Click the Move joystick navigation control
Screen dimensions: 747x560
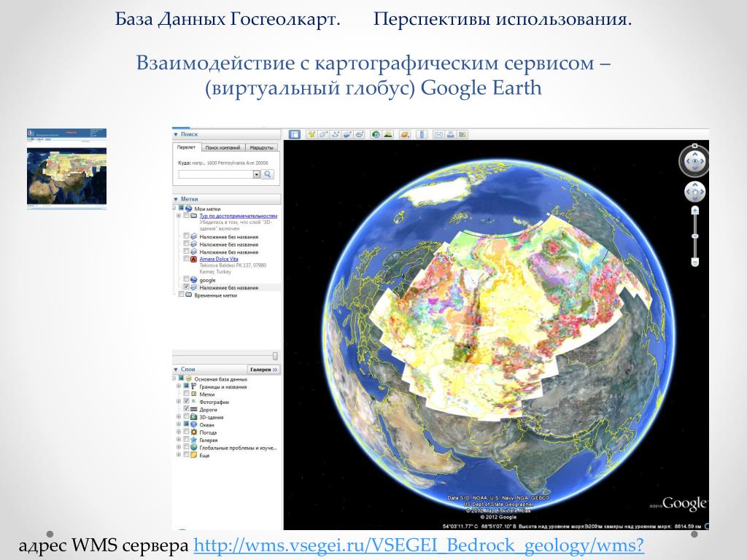coord(694,192)
